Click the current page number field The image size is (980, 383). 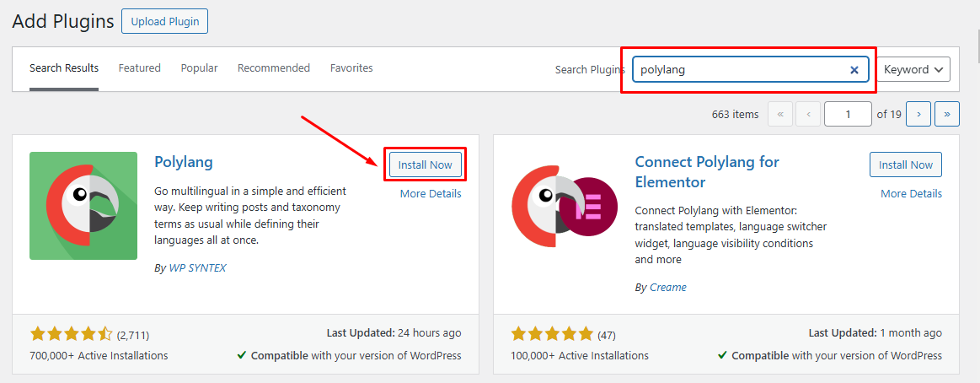tap(848, 114)
